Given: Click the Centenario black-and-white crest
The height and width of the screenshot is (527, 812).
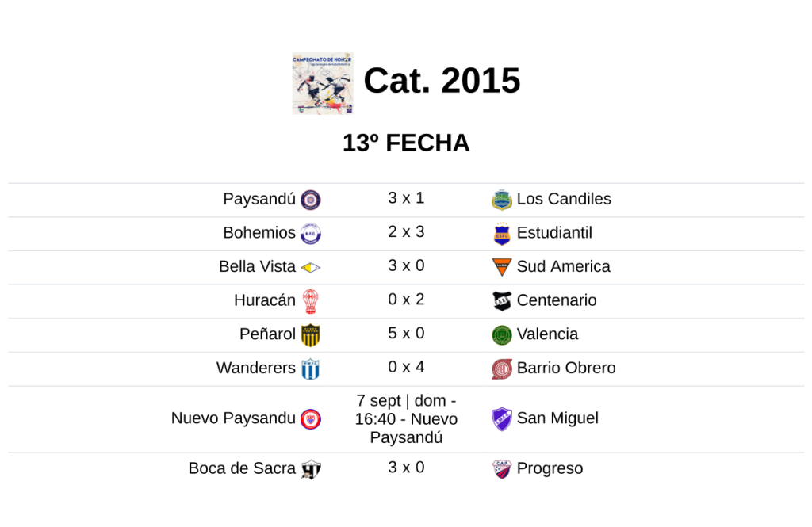Looking at the screenshot, I should pyautogui.click(x=502, y=301).
